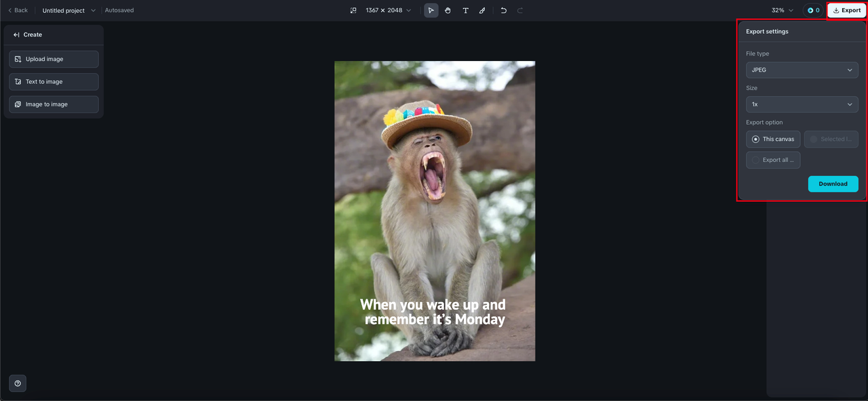This screenshot has width=868, height=401.
Task: Click the 'Export option' label
Action: tap(764, 123)
